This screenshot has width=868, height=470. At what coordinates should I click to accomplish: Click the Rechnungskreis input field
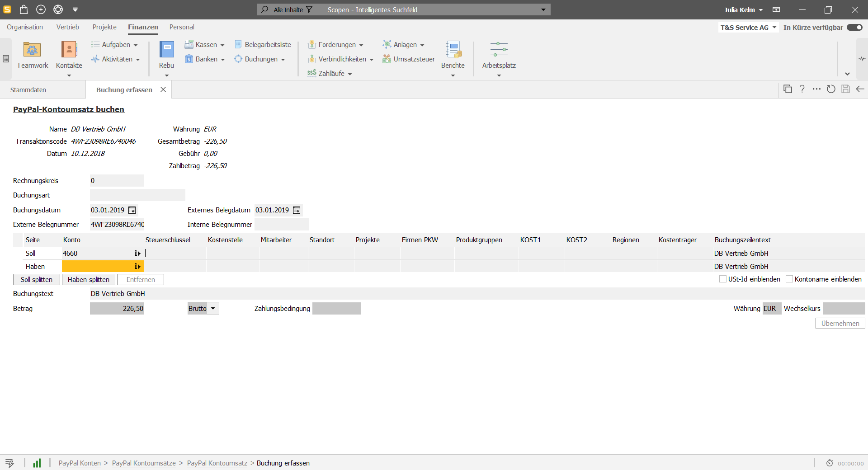[117, 181]
